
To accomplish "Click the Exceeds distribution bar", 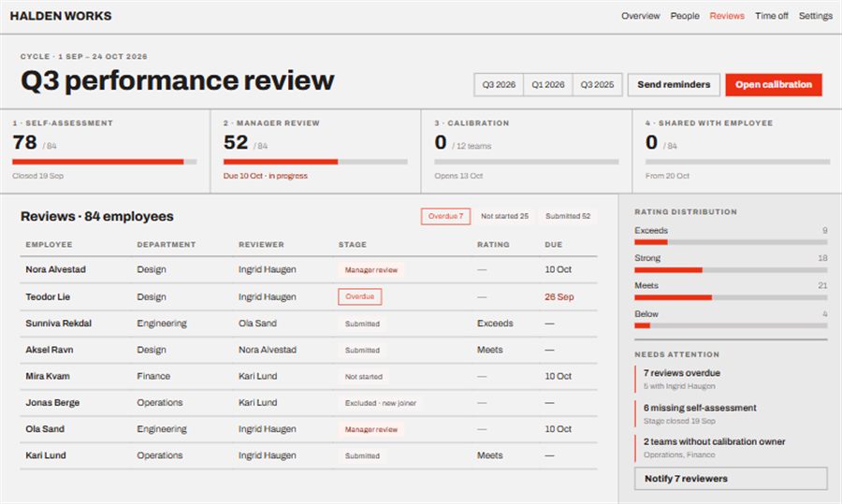I will [x=731, y=242].
